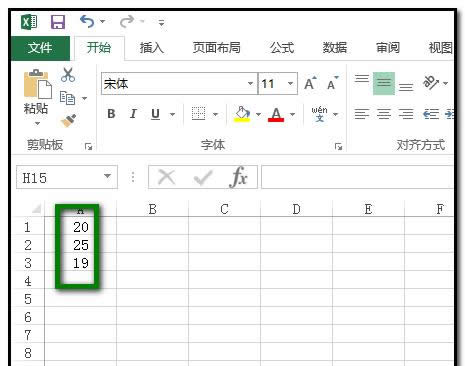
Task: Click the column B header
Action: [x=152, y=209]
